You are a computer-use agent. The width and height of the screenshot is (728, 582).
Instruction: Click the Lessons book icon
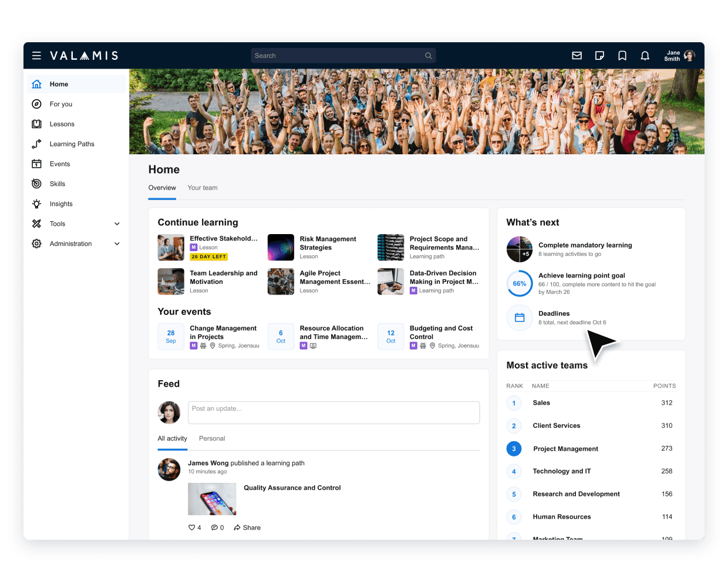click(36, 124)
